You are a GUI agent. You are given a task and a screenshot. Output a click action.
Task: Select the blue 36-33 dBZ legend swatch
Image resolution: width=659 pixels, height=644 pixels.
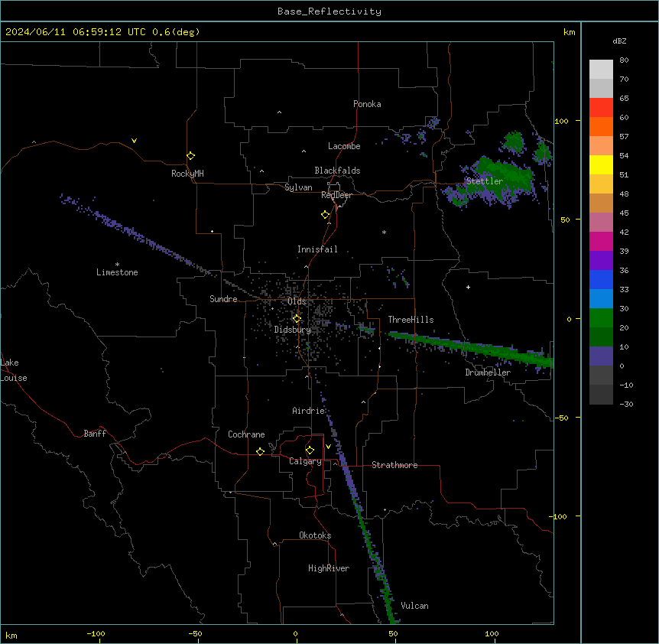click(x=601, y=279)
